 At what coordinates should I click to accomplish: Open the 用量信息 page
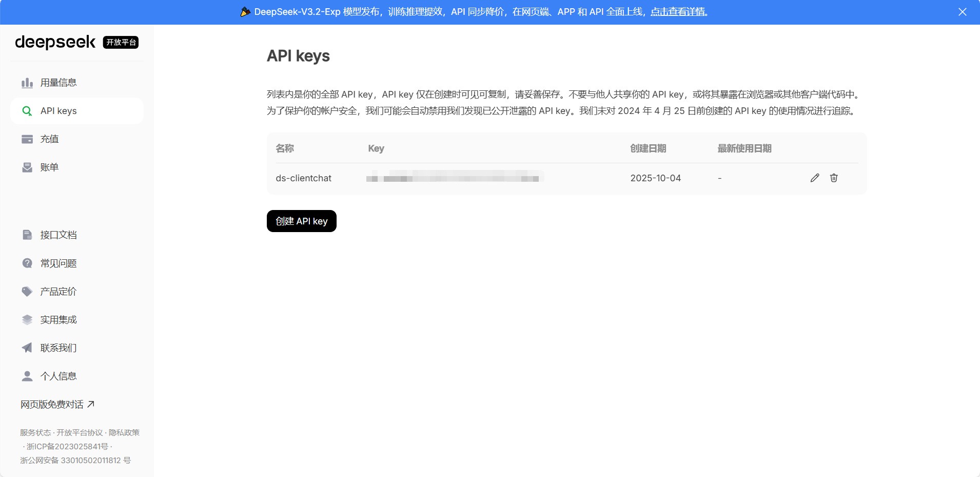[77, 83]
